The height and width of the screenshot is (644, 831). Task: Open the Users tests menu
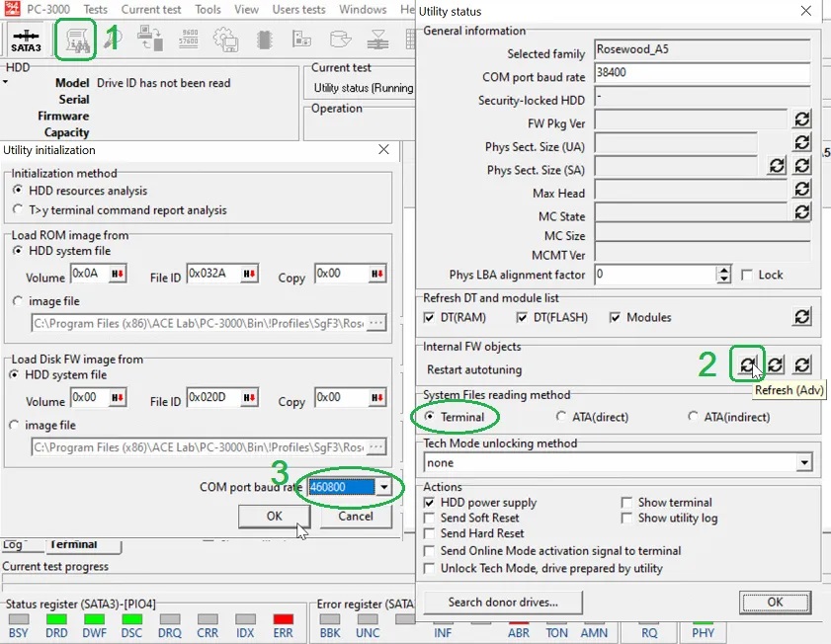click(x=298, y=10)
